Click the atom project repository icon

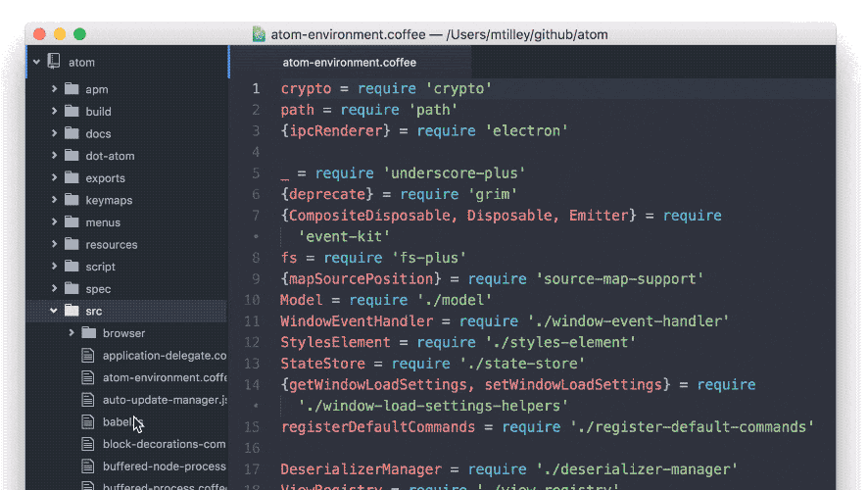point(53,62)
